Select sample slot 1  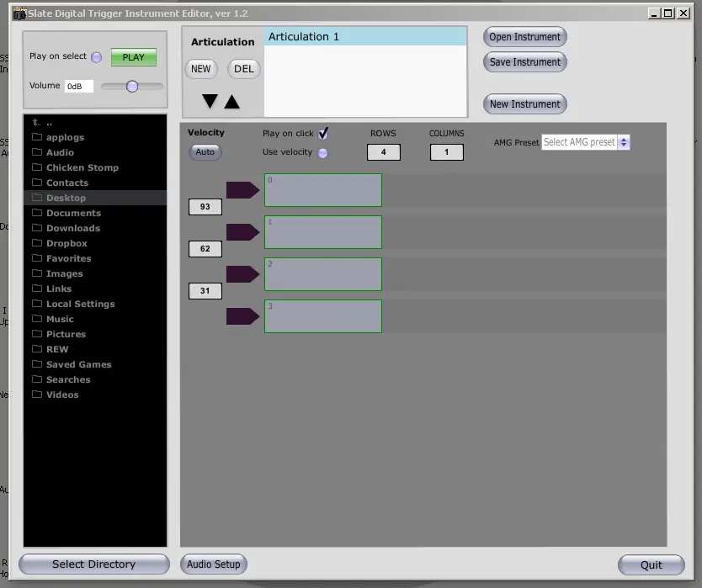pyautogui.click(x=322, y=232)
